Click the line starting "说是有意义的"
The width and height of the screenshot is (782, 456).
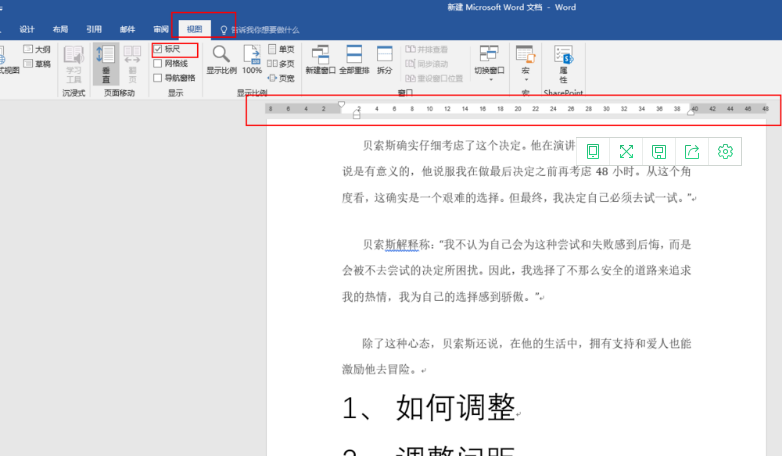pos(517,172)
